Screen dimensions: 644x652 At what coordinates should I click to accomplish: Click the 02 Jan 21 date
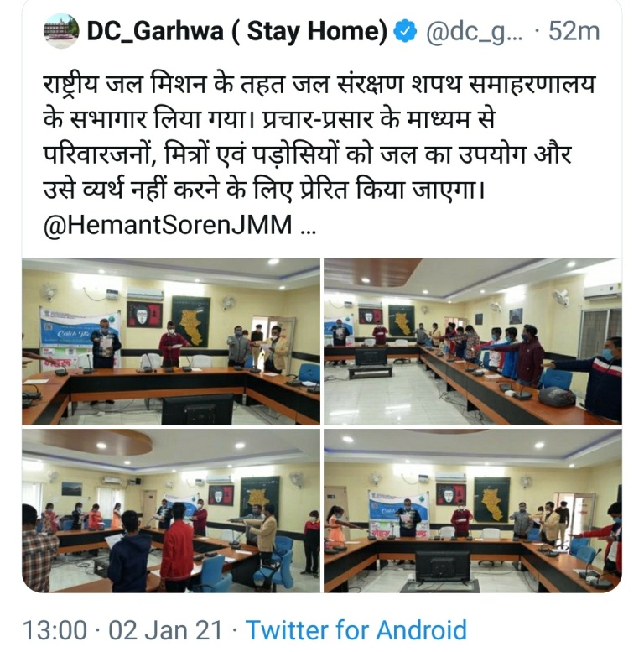point(165,629)
